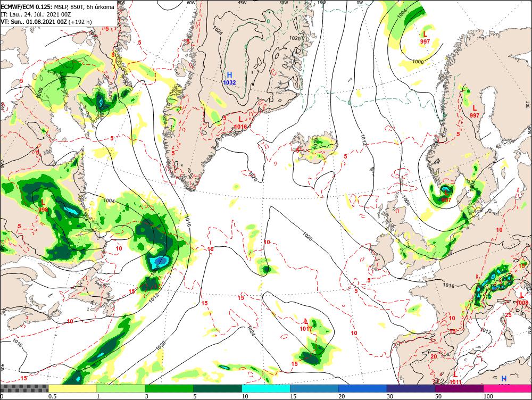Click the dark green 5–10 mm legend swatch
Image resolution: width=532 pixels, height=400 pixels.
(218, 388)
